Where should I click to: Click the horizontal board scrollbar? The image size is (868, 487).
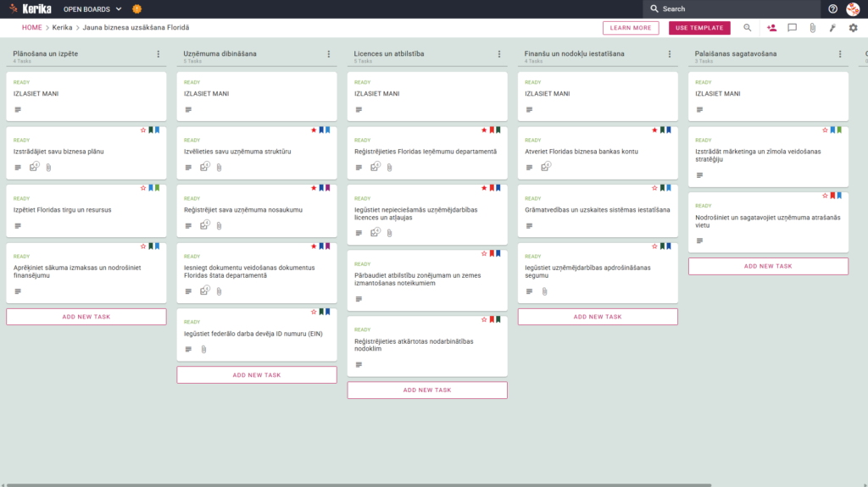coord(359,484)
